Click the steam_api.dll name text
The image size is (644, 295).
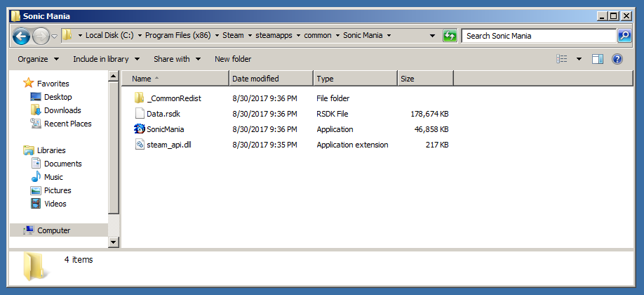pyautogui.click(x=169, y=145)
